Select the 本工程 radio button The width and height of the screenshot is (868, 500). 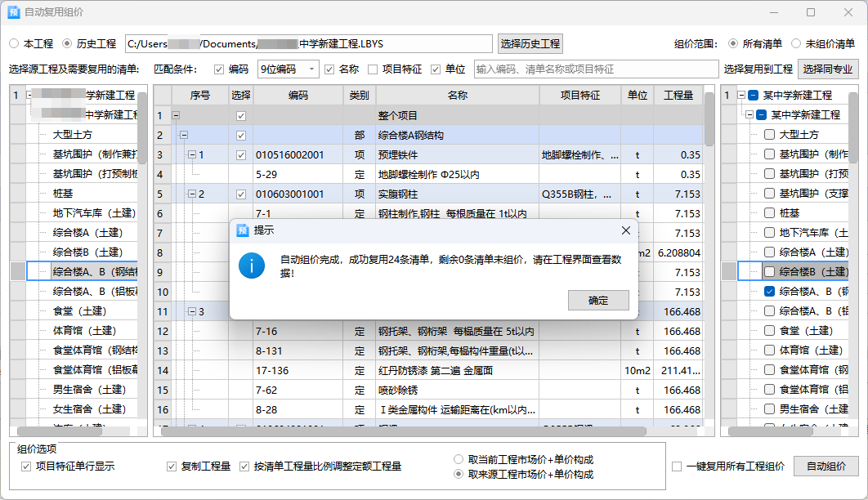14,43
